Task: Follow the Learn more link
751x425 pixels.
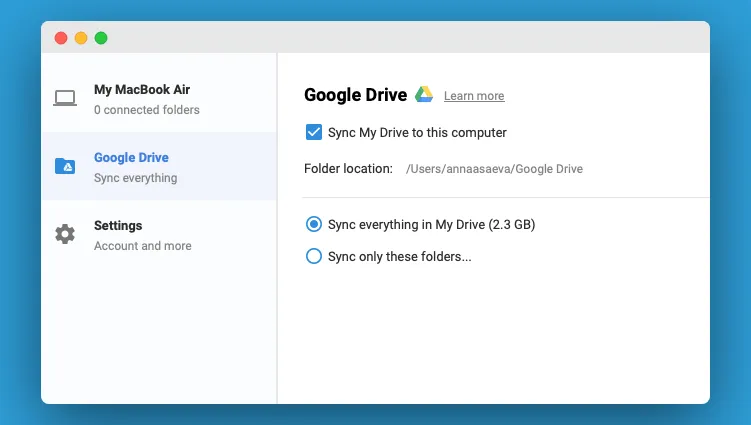Action: [474, 96]
